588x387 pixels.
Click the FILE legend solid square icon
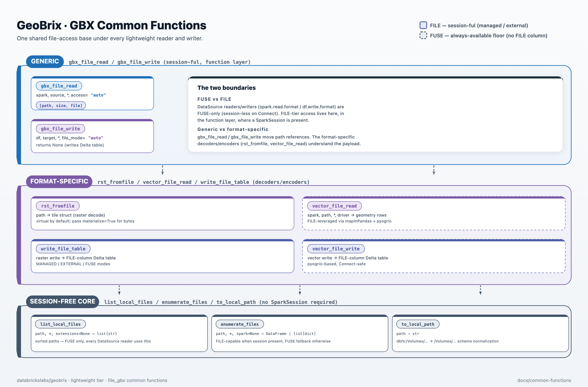423,25
